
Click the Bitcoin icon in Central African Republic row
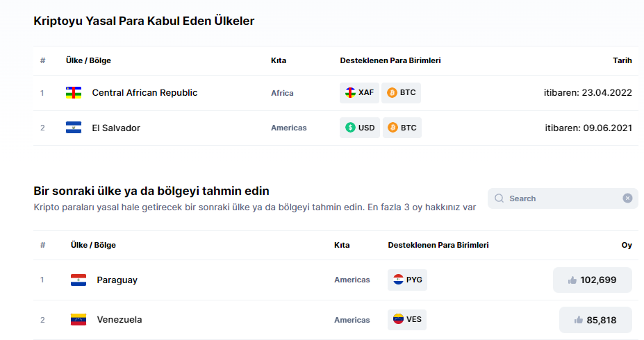392,93
